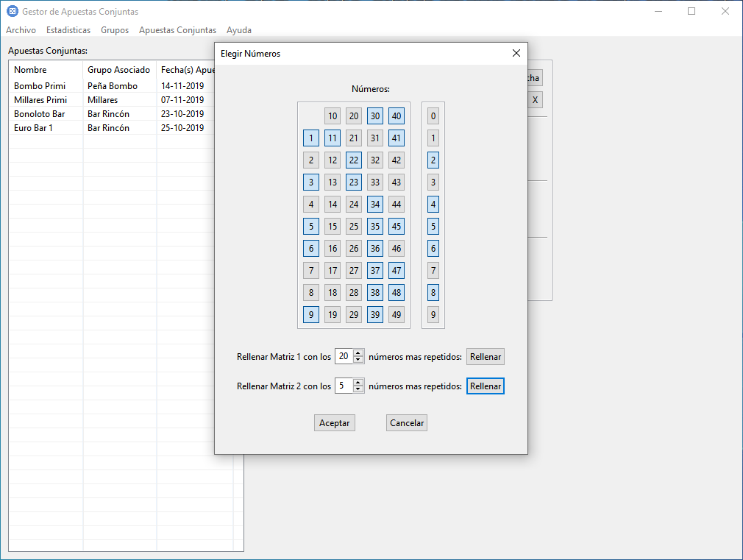Deselect number 23 in the numbers grid
Viewport: 743px width, 560px height.
[354, 182]
